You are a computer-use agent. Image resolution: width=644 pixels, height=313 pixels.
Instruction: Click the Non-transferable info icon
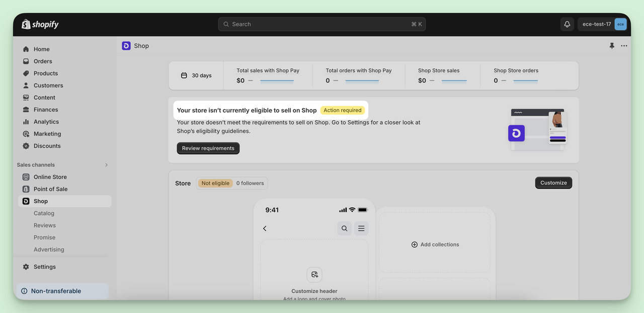click(x=24, y=291)
